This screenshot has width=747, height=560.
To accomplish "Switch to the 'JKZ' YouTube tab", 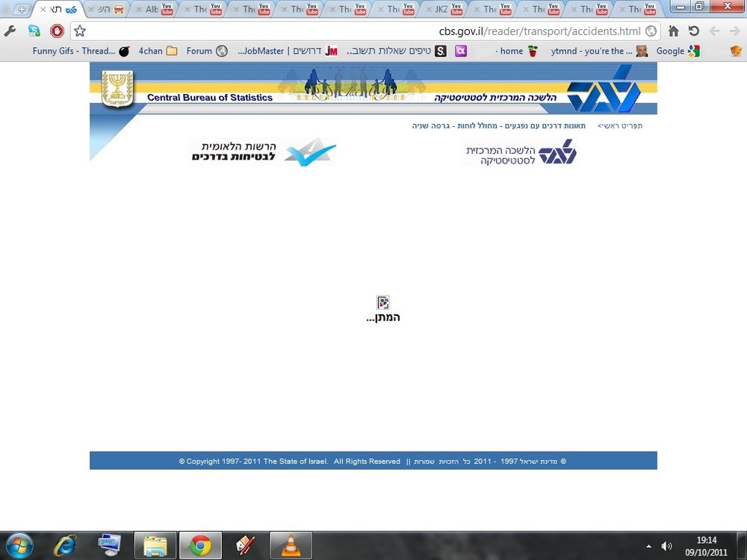I will (444, 9).
